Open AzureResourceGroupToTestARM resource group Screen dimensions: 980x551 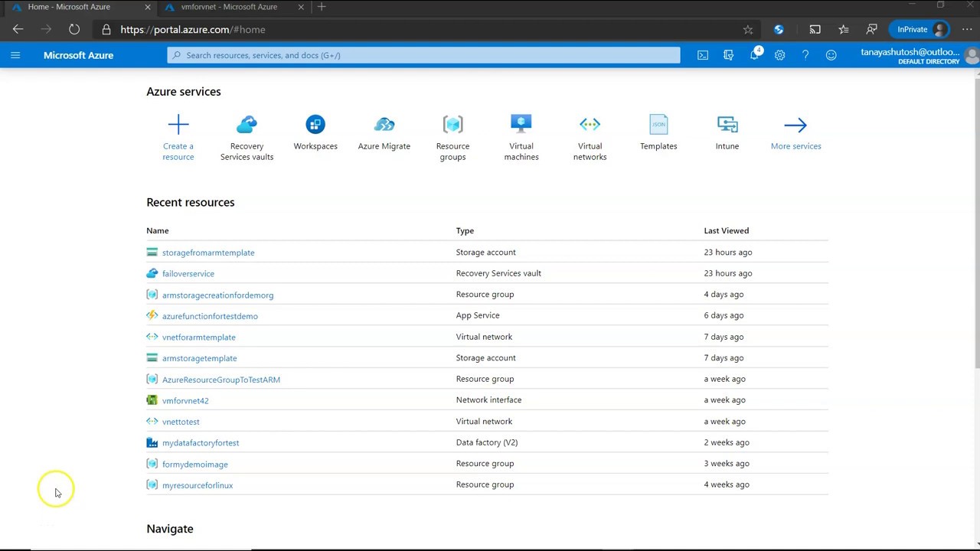[x=221, y=380]
